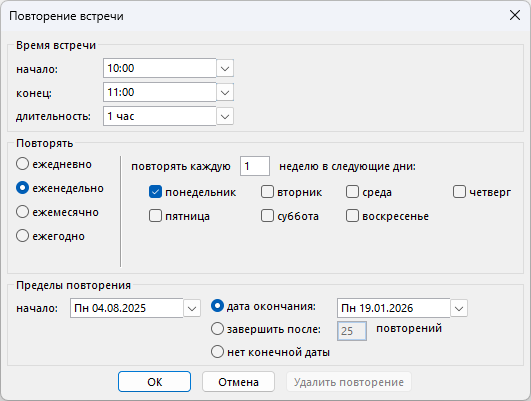The height and width of the screenshot is (401, 531).
Task: Check the суббота checkbox
Action: click(x=267, y=216)
